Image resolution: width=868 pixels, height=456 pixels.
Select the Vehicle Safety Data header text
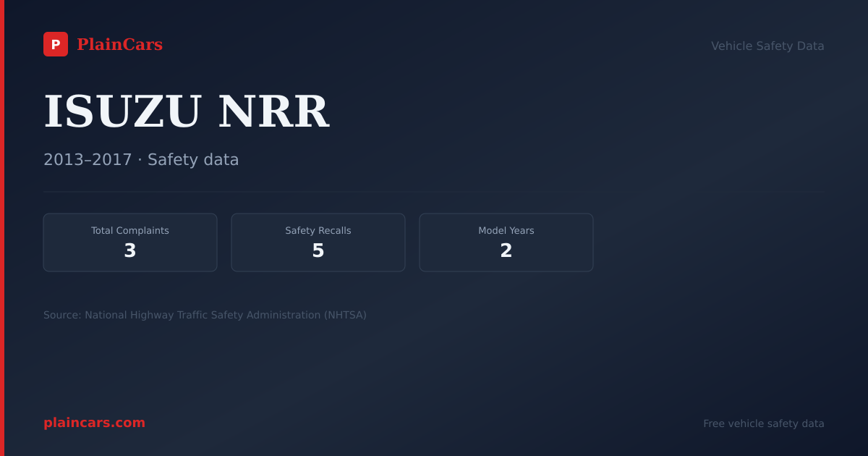point(767,46)
